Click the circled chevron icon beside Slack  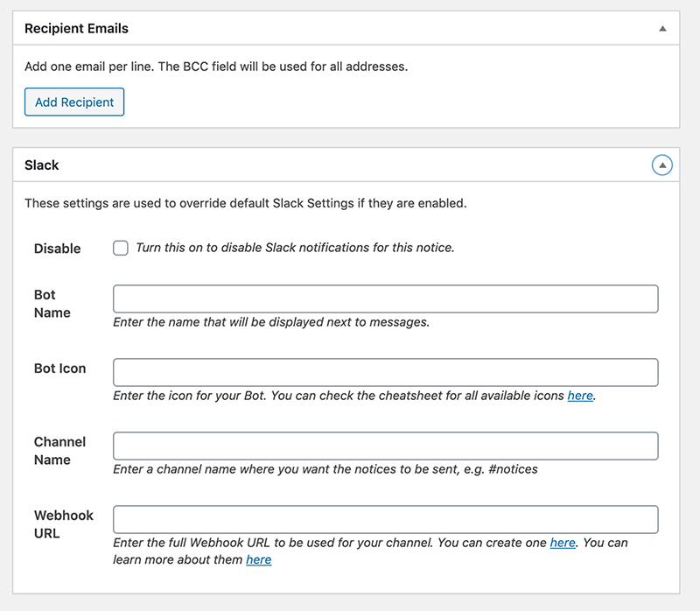pyautogui.click(x=661, y=165)
